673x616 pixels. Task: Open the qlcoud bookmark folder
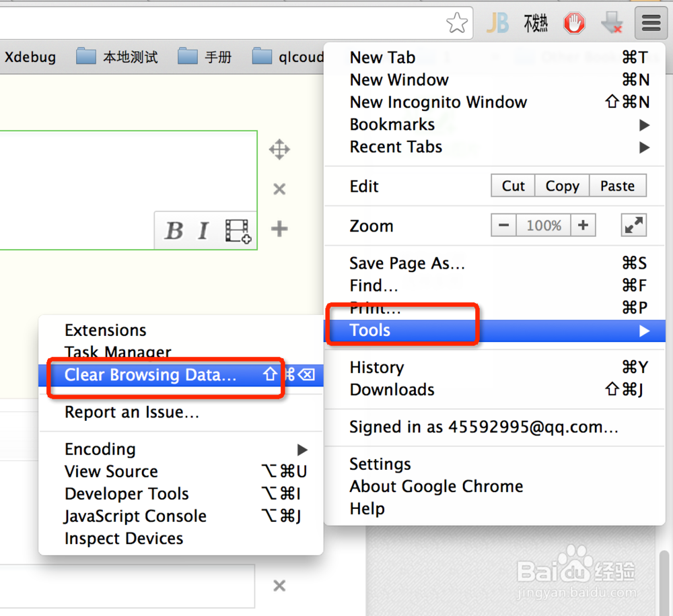(x=287, y=57)
